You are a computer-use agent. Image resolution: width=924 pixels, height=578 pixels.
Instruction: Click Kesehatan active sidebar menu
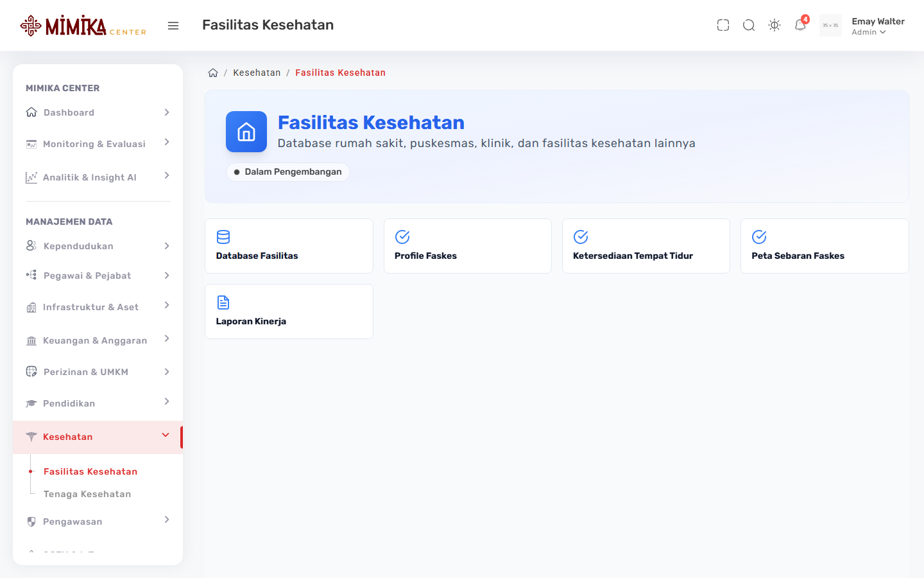coord(98,437)
